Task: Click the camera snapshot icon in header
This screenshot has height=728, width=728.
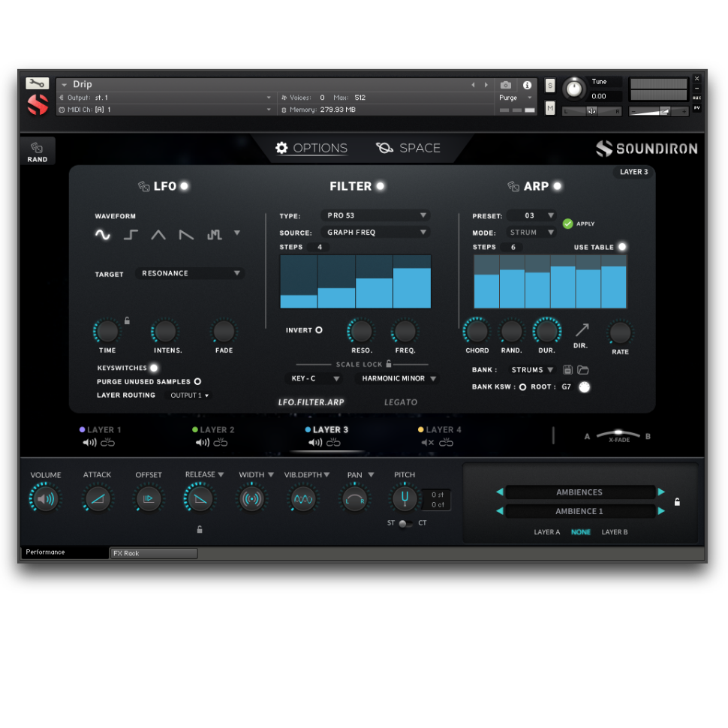Action: tap(506, 85)
